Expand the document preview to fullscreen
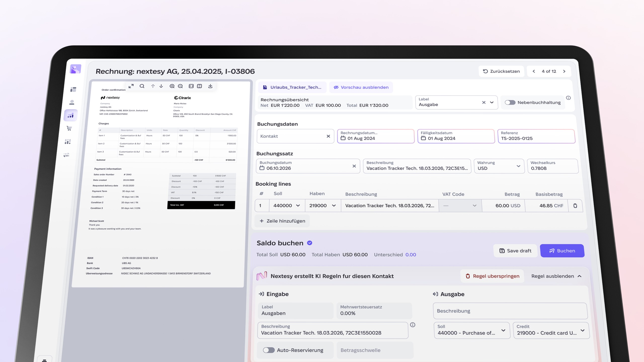This screenshot has width=644, height=362. click(131, 86)
